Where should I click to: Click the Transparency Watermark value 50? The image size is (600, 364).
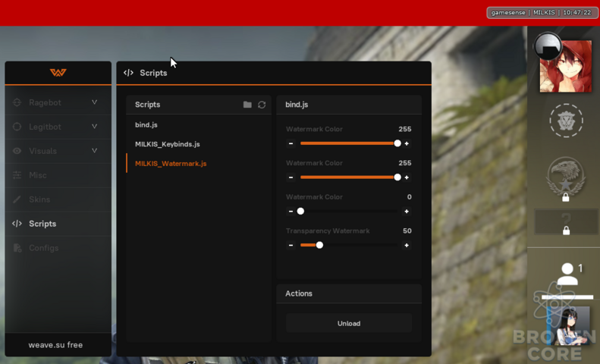407,231
